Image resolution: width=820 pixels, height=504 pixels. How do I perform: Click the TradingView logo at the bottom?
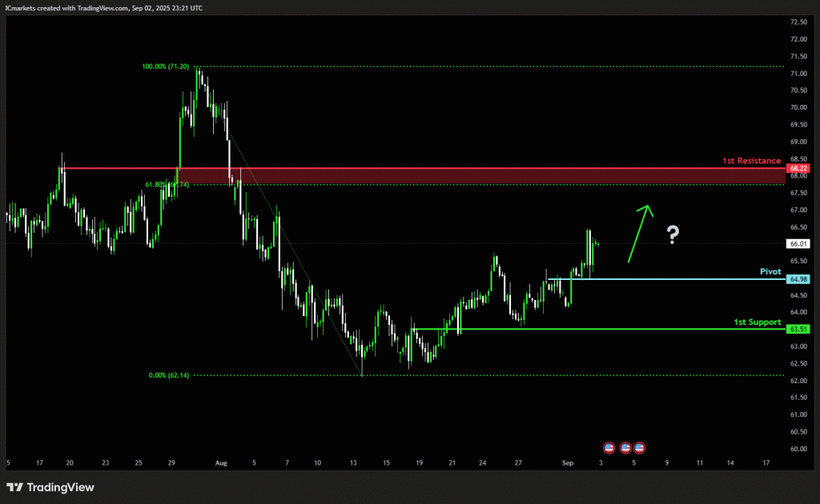(50, 487)
